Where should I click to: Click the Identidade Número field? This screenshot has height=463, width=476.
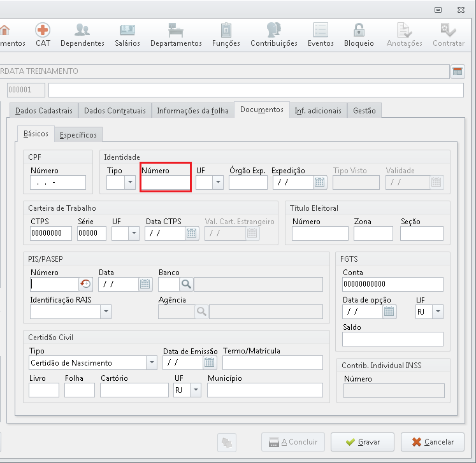pyautogui.click(x=166, y=182)
